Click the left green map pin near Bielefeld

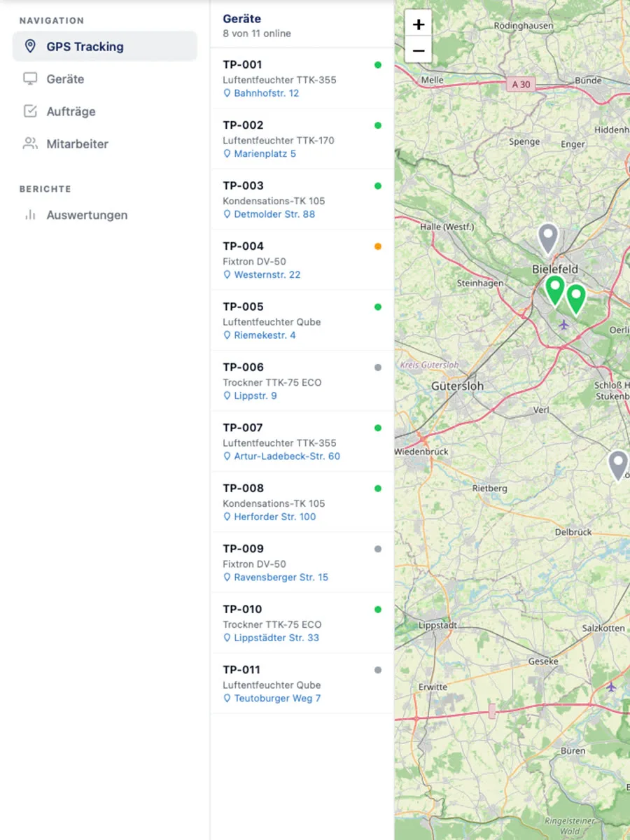[x=555, y=290]
